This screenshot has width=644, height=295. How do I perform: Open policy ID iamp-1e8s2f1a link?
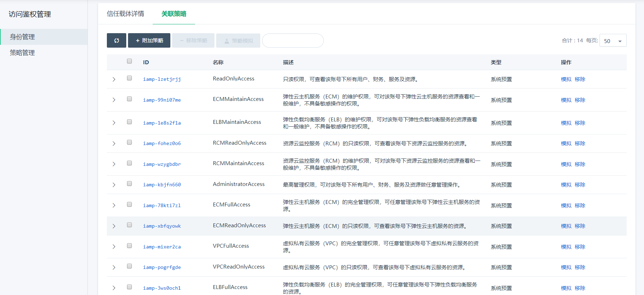(x=162, y=123)
